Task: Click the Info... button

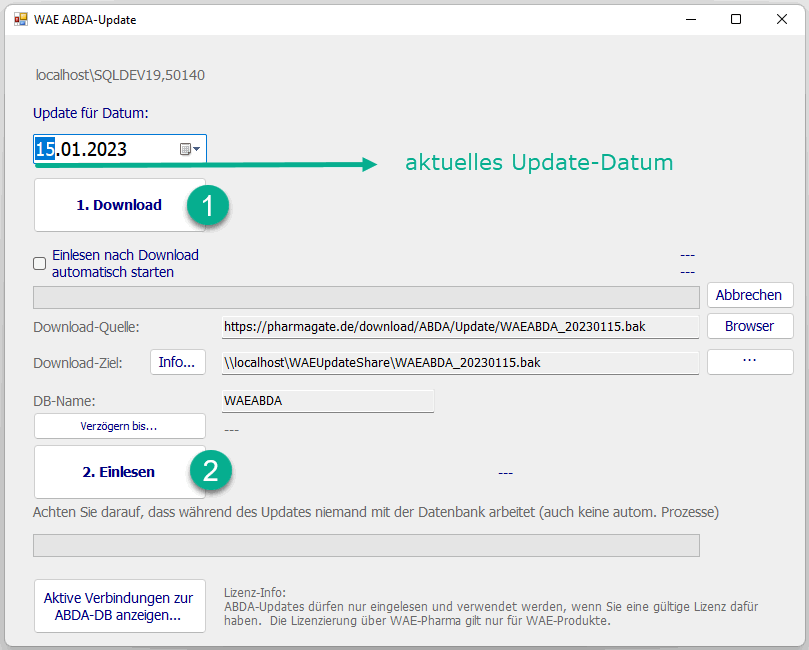Action: (x=177, y=362)
